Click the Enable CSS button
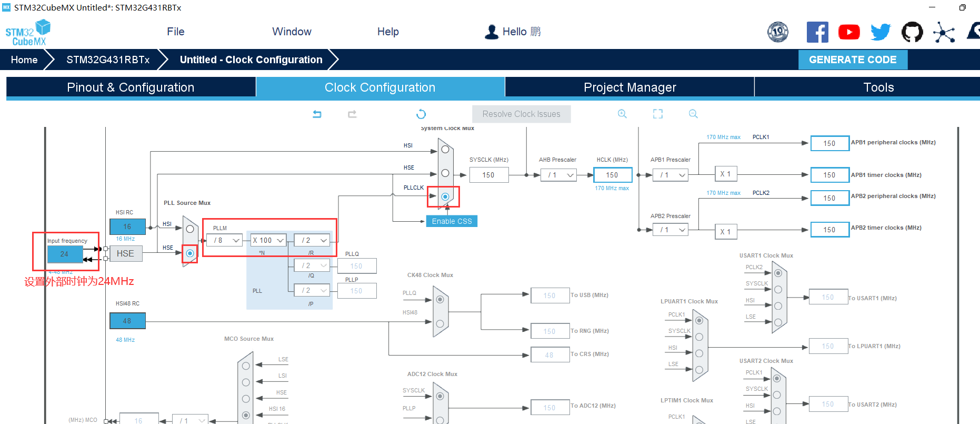 [452, 221]
